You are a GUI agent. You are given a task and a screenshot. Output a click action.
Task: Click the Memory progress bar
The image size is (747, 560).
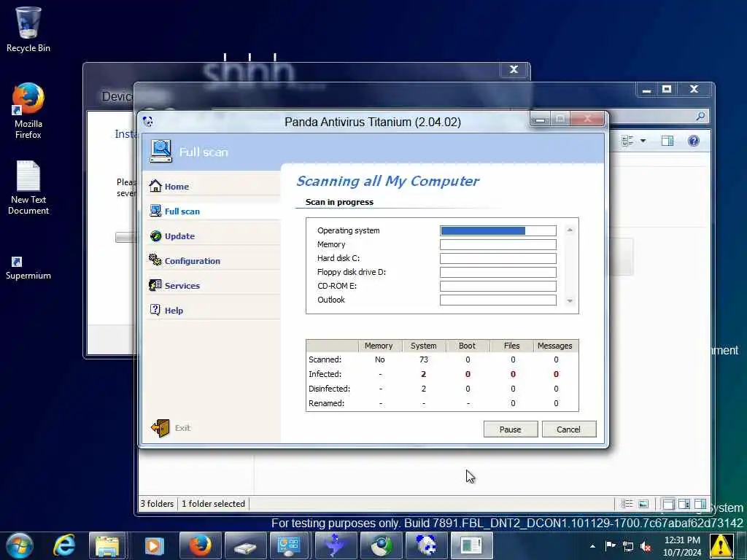pos(498,244)
